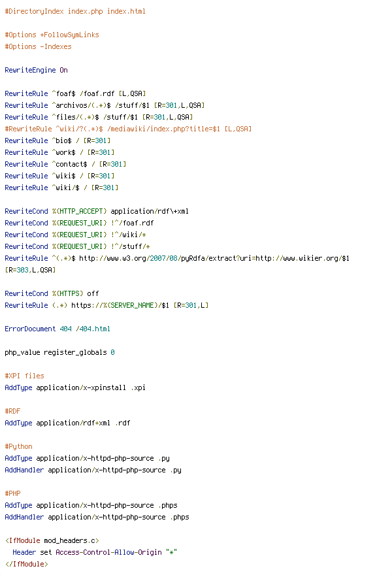
Task: Click the https://%{SERVER_NAME}/$1 redirect target
Action: click(120, 305)
